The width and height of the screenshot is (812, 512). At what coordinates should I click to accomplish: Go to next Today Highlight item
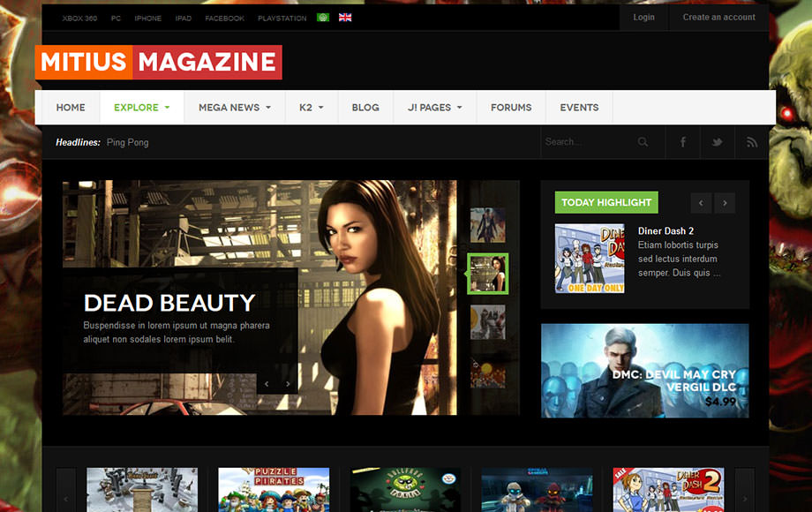725,203
